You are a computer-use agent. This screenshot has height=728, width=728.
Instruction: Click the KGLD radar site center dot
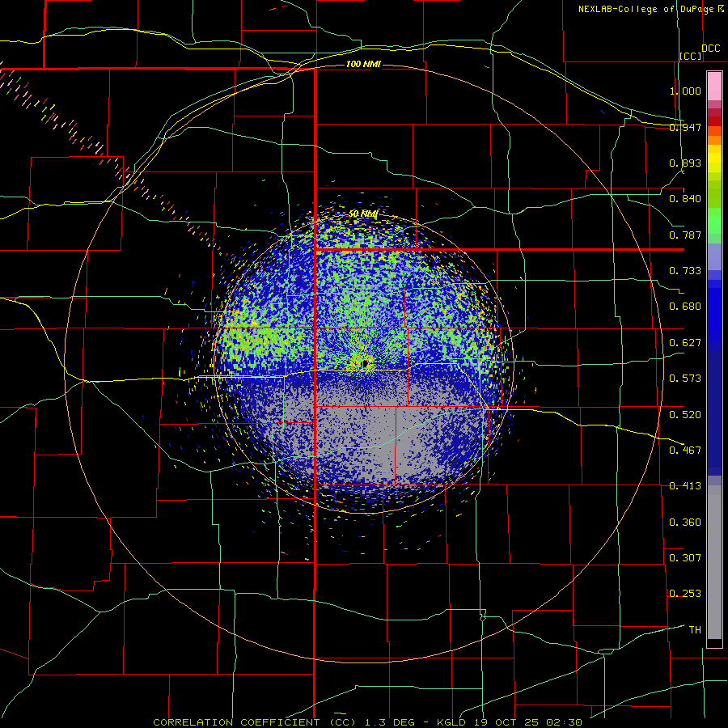[x=366, y=362]
